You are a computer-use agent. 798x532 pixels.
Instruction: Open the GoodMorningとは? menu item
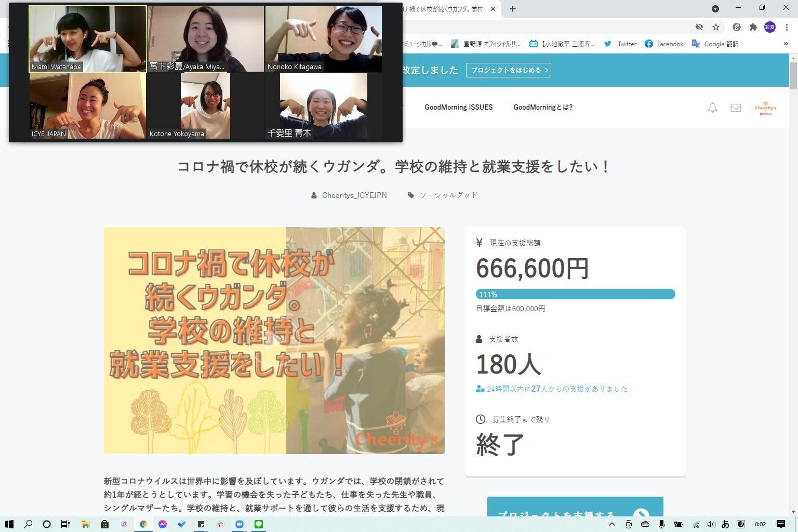[543, 108]
